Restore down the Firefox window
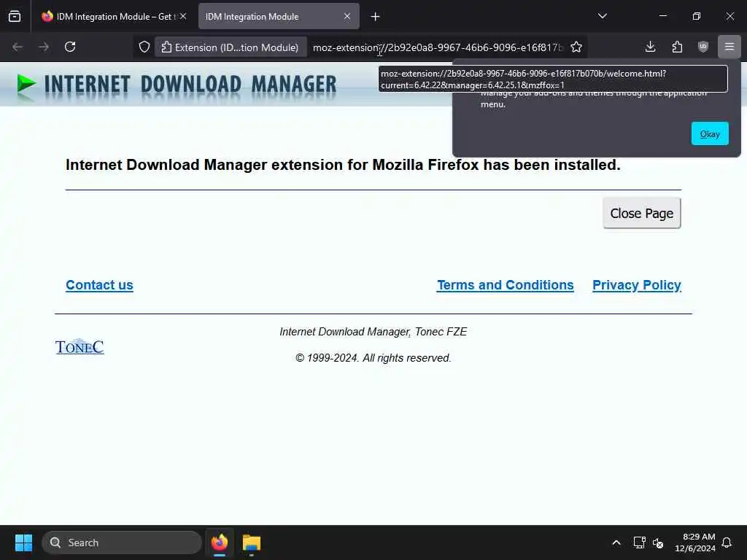 tap(697, 16)
